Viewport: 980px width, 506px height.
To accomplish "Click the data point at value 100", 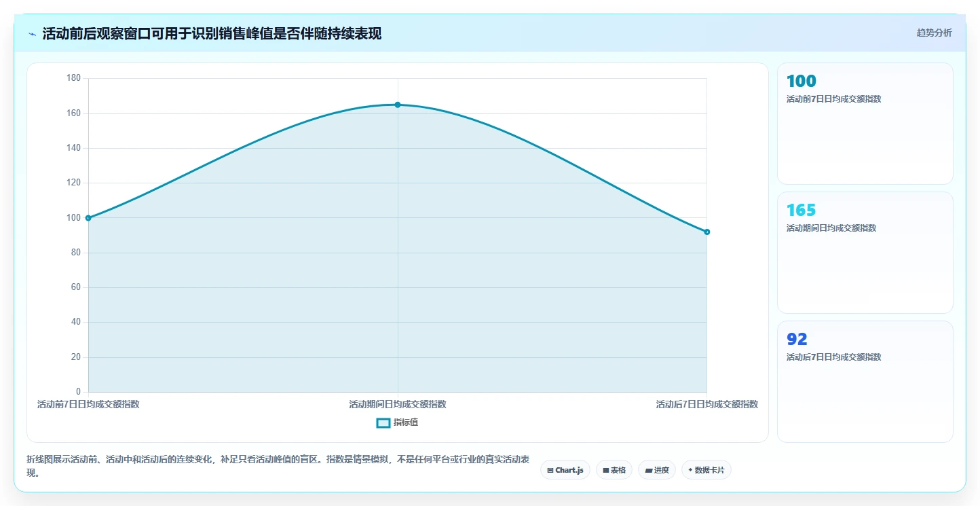I will 88,218.
